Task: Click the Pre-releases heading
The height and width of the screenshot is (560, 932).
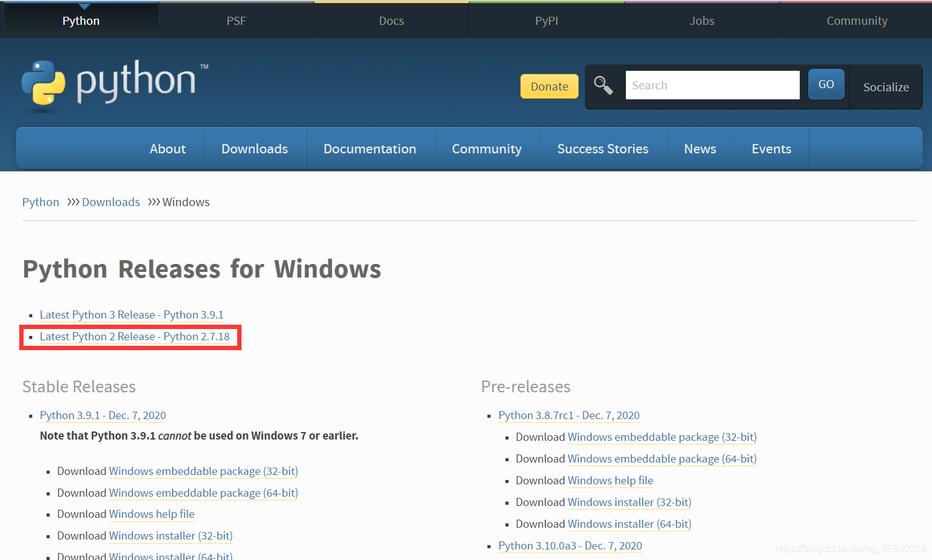Action: [526, 387]
